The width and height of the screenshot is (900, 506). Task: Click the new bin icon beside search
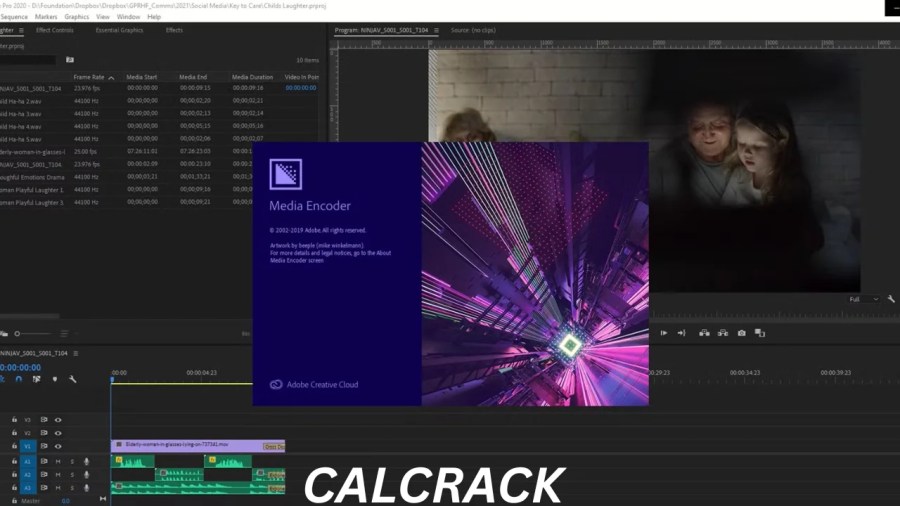(x=70, y=60)
